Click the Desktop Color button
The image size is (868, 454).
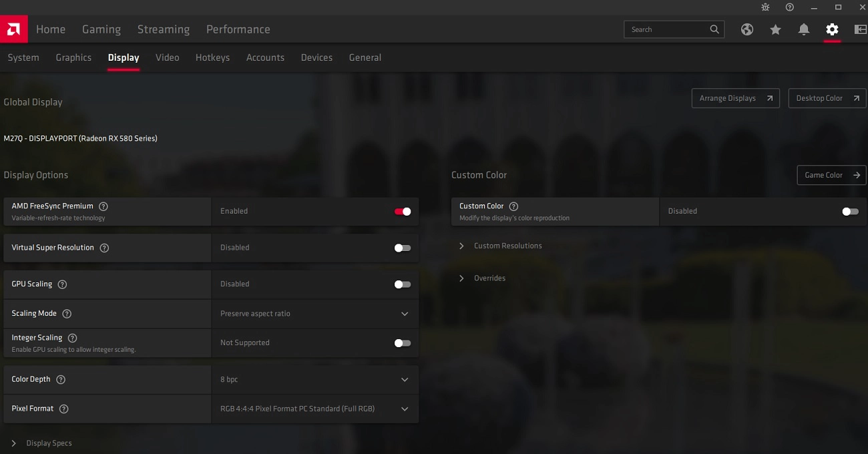pos(827,98)
